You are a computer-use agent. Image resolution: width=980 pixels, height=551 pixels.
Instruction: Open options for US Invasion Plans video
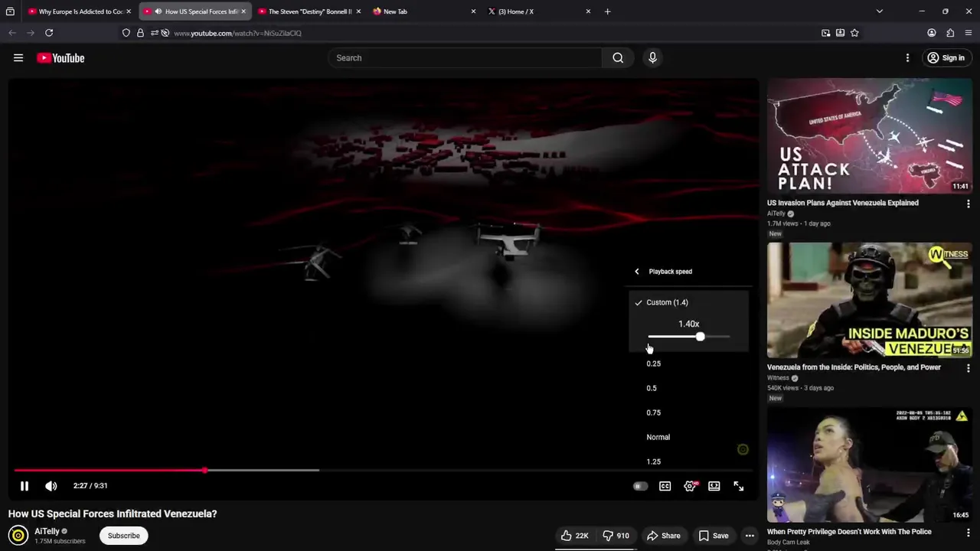(968, 204)
